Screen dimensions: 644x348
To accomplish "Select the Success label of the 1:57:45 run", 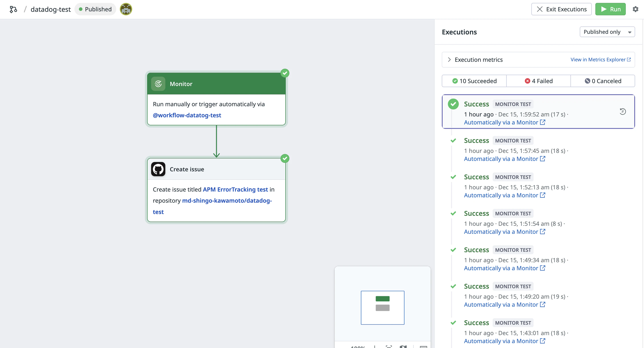I will pos(476,140).
